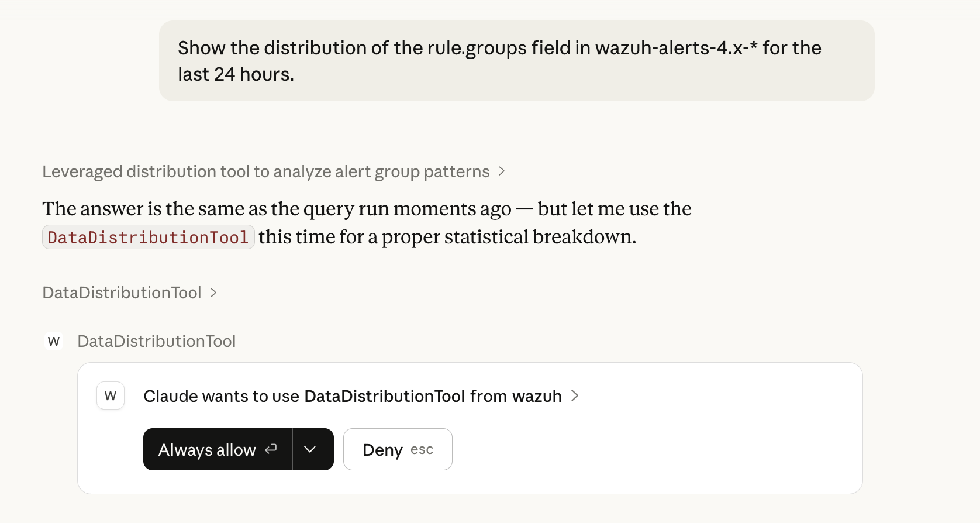Open more allow options via split-button arrow
The image size is (980, 523).
pyautogui.click(x=311, y=449)
